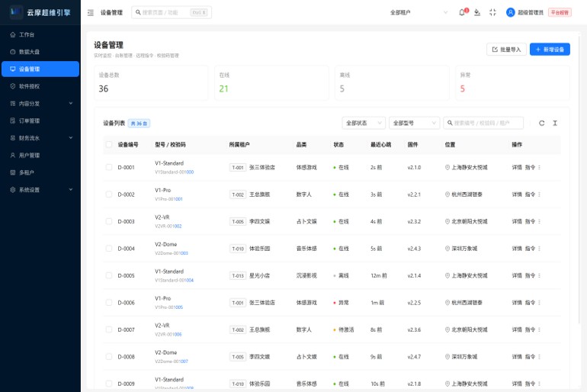Image resolution: width=587 pixels, height=392 pixels.
Task: Expand the 内容分发 sidebar submenu
Action: tap(40, 104)
